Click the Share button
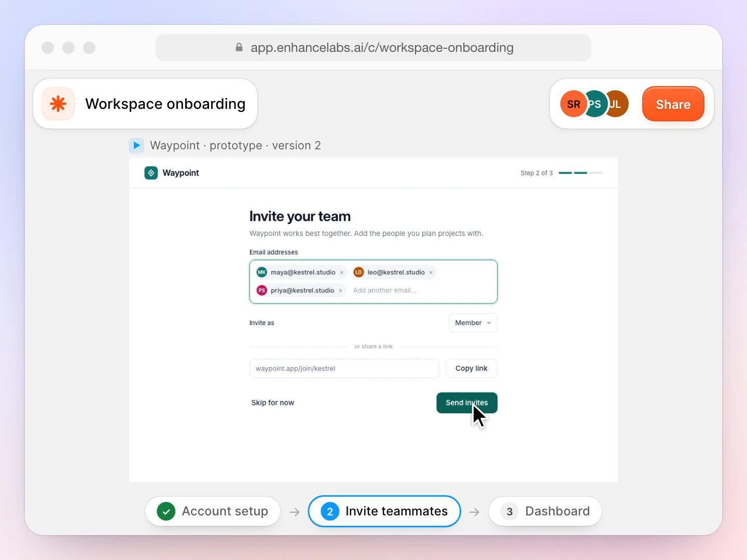 673,104
